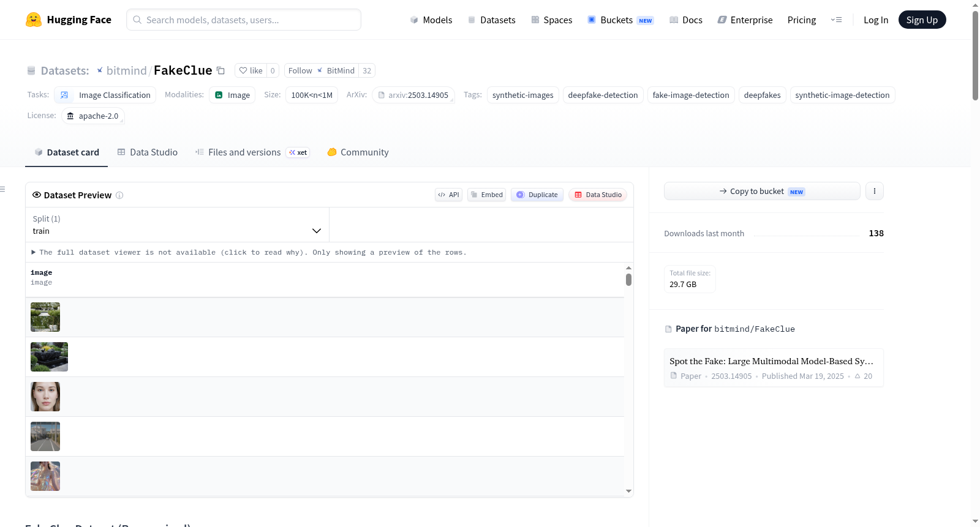
Task: Click the apache-2.0 license tag
Action: tap(93, 116)
